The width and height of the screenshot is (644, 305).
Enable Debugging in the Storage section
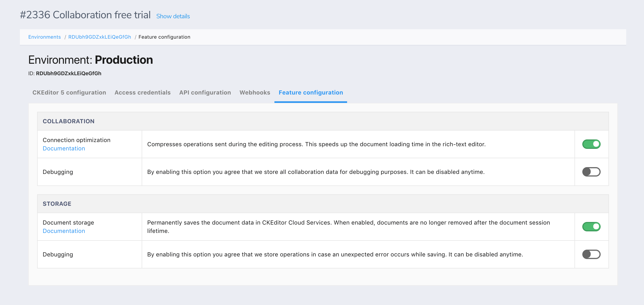591,254
